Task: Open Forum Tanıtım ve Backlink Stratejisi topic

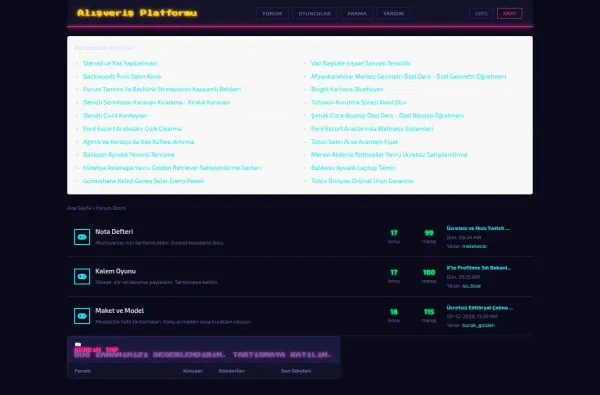Action: (x=162, y=89)
